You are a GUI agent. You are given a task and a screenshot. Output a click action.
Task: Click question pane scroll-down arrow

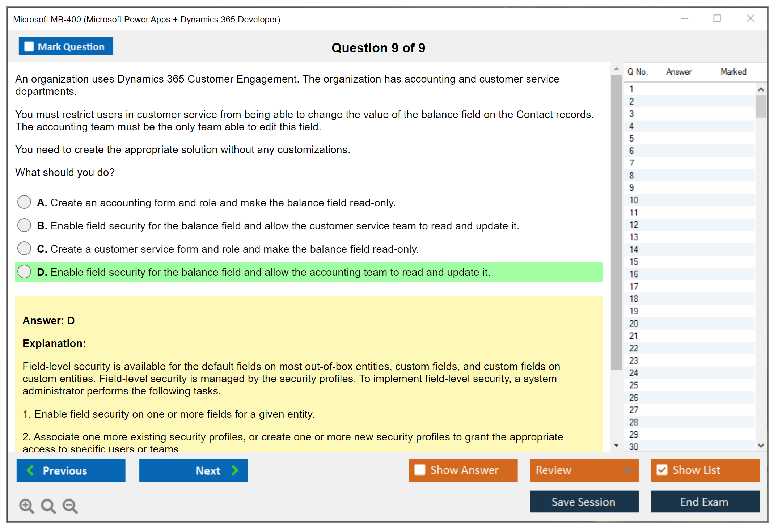click(x=616, y=445)
